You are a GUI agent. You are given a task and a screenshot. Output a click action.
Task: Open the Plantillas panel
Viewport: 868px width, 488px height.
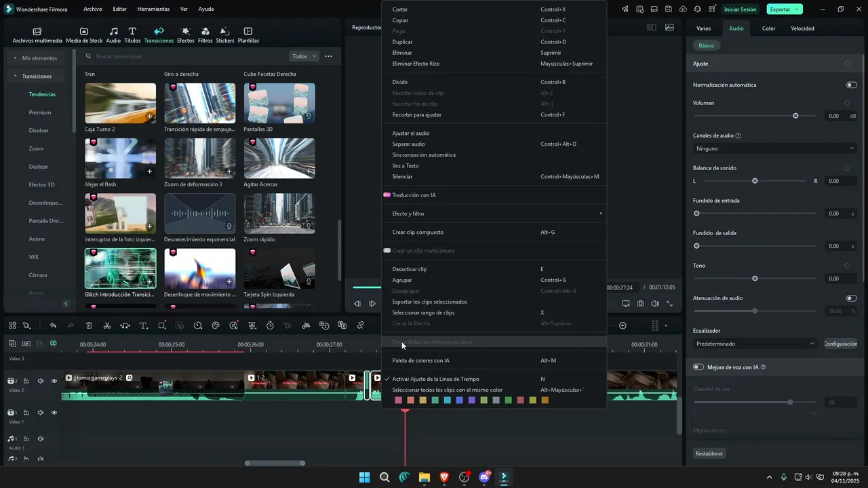[x=248, y=35]
